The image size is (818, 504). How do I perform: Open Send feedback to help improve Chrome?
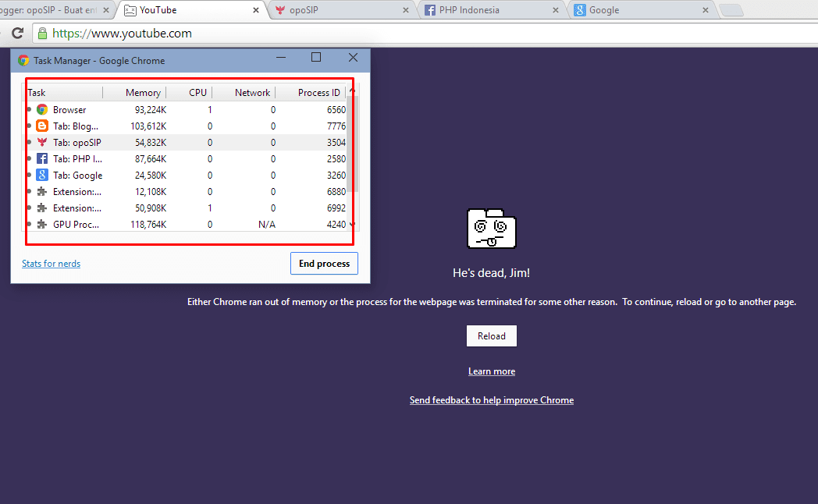point(492,399)
